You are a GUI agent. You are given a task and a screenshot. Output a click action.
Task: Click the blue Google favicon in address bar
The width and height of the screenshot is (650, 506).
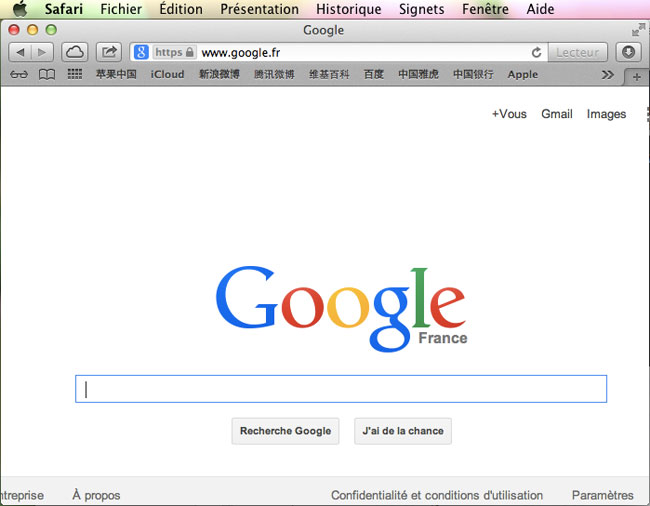click(141, 53)
